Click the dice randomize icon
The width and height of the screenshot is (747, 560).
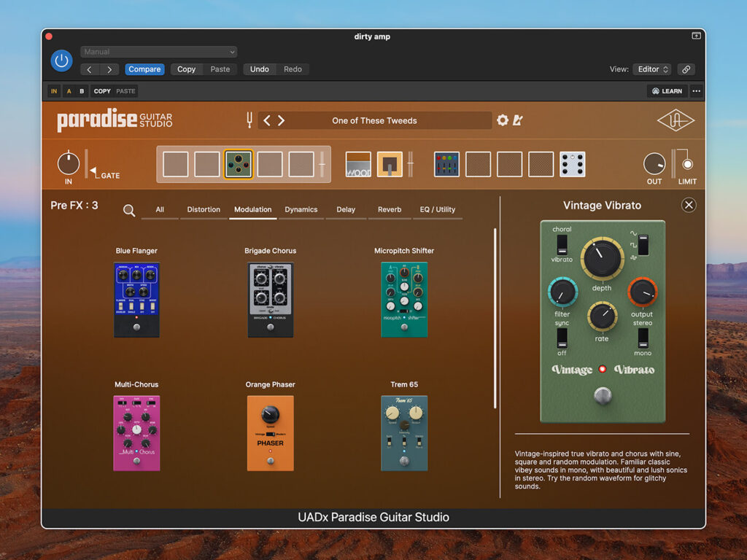[572, 164]
